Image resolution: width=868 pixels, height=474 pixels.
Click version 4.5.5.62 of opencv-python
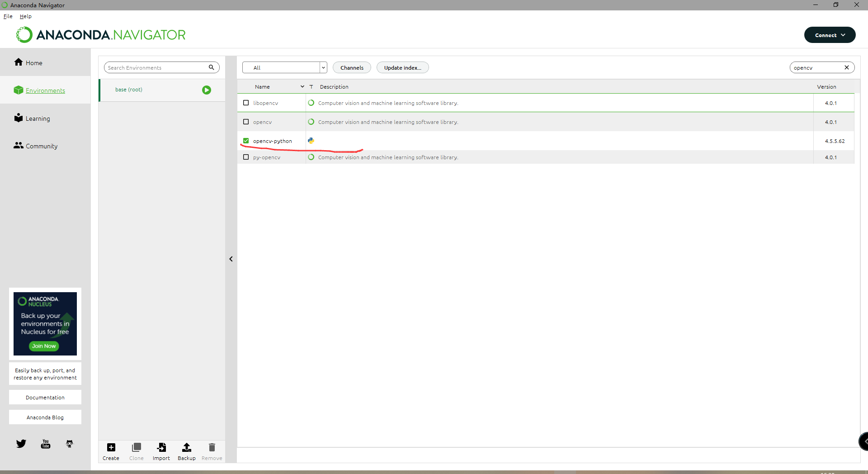tap(835, 141)
